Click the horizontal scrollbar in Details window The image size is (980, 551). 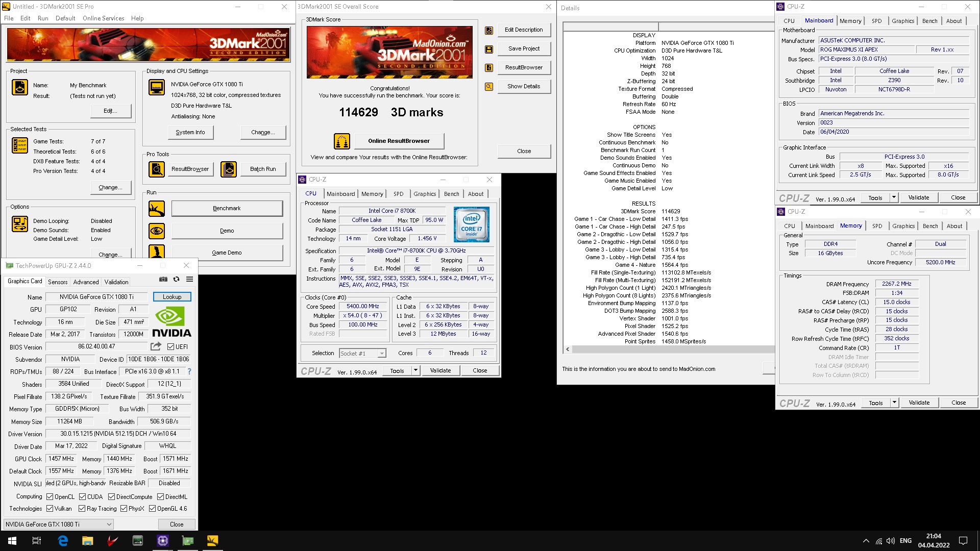tap(673, 349)
